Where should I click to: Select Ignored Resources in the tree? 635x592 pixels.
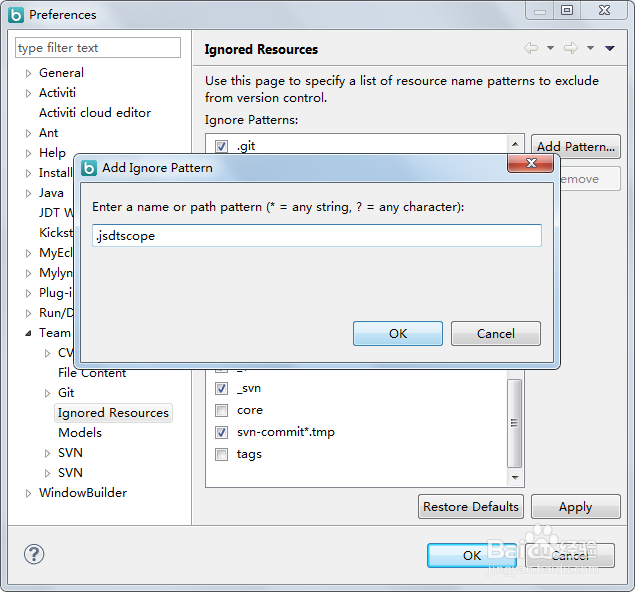(x=113, y=413)
